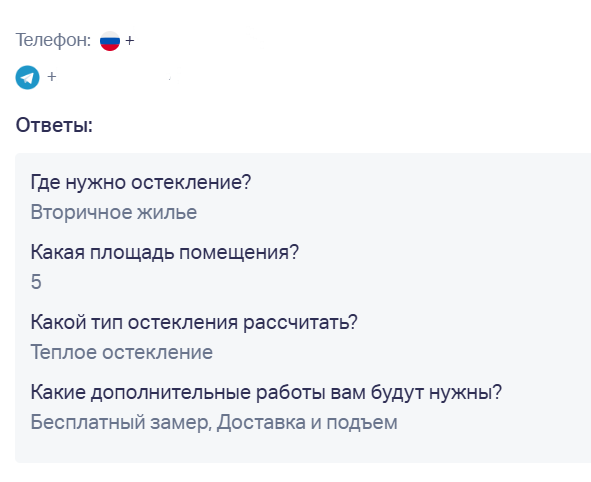
Task: Select the Телефон label
Action: tap(53, 40)
